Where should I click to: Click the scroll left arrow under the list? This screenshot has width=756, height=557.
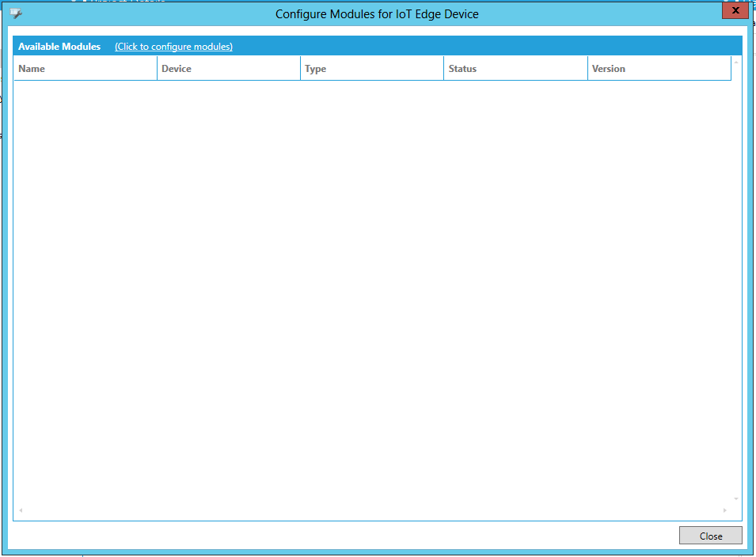tap(21, 510)
